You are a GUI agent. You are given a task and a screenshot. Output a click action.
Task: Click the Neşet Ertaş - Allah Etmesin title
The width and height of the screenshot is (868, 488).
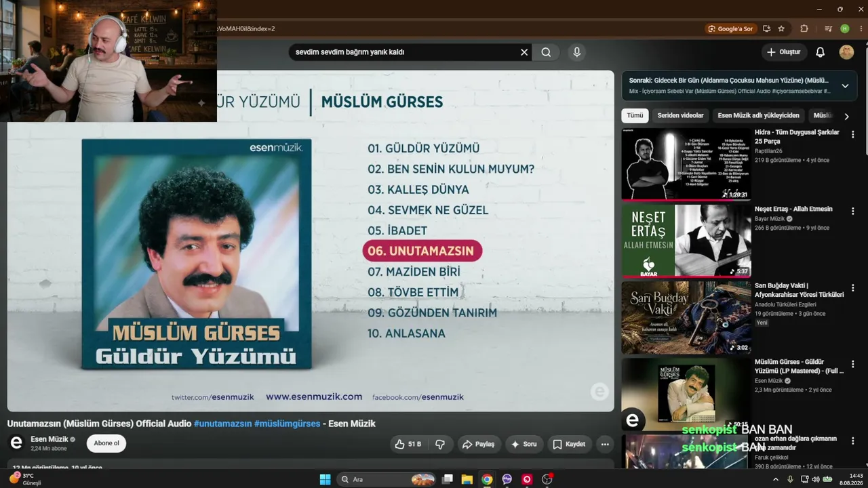click(x=793, y=209)
